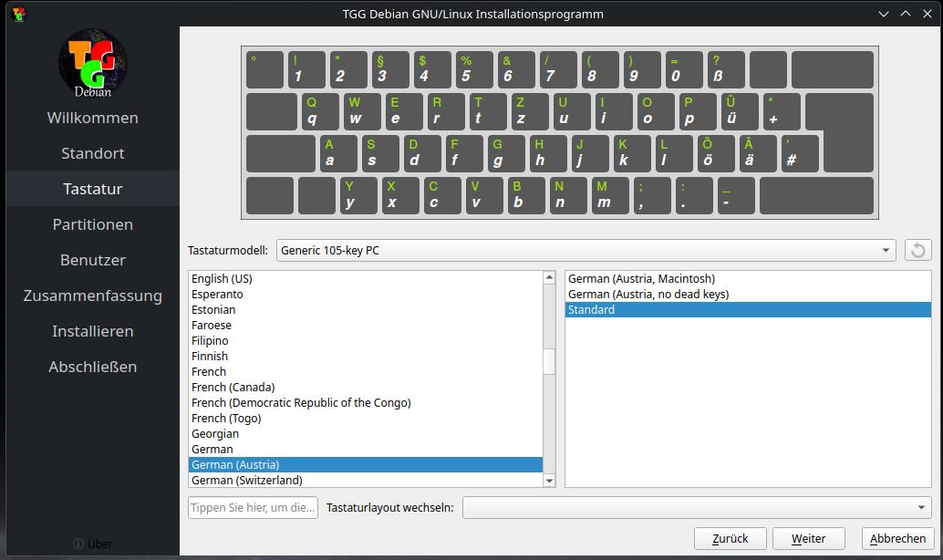943x560 pixels.
Task: Choose German (Austria, no dead keys) variant
Action: [648, 294]
